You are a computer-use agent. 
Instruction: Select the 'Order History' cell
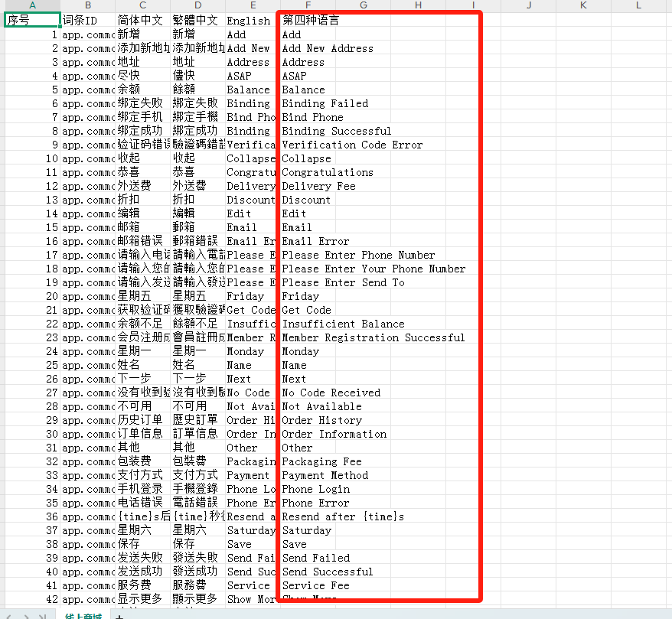click(308, 420)
